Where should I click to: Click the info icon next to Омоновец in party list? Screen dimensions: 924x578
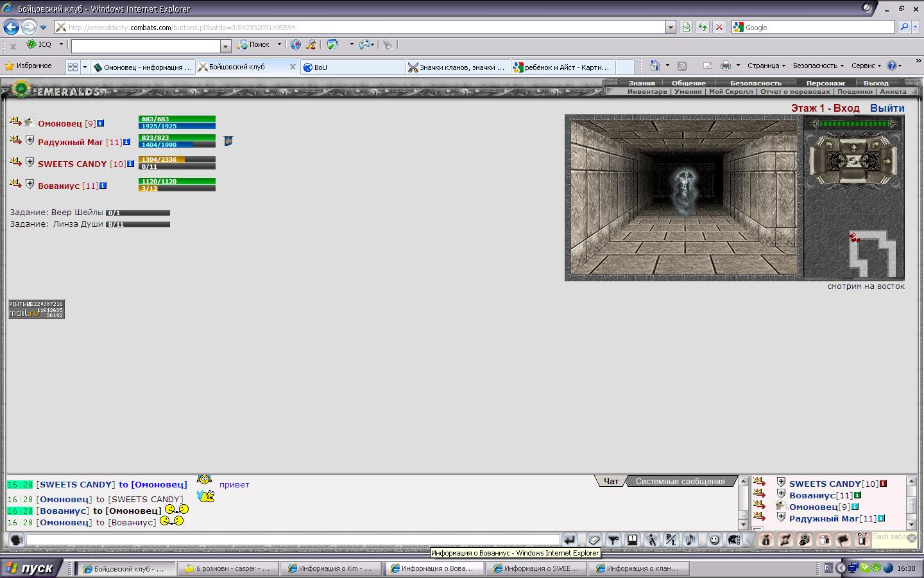tap(101, 123)
